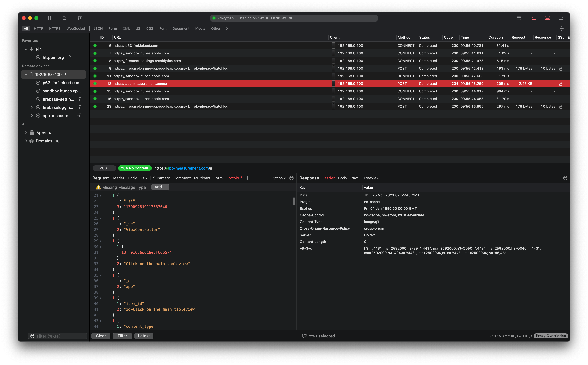Click the compose new request icon
This screenshot has height=365, width=588.
[65, 18]
